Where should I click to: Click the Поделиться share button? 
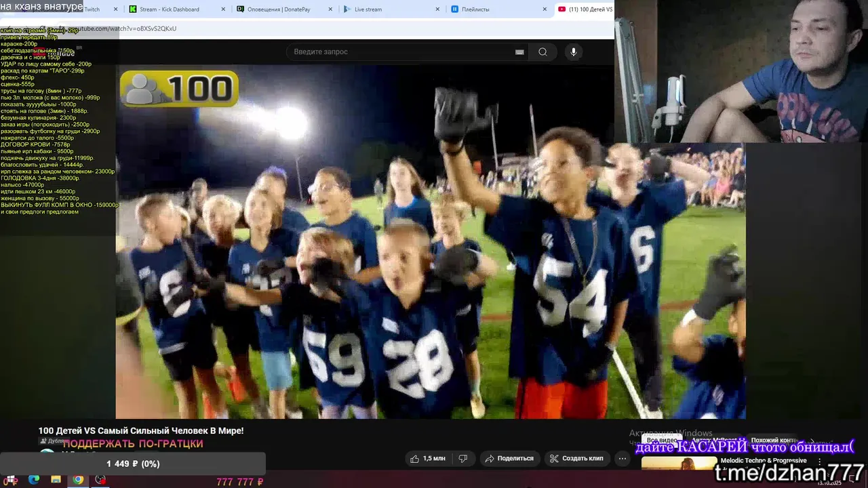[x=509, y=458]
